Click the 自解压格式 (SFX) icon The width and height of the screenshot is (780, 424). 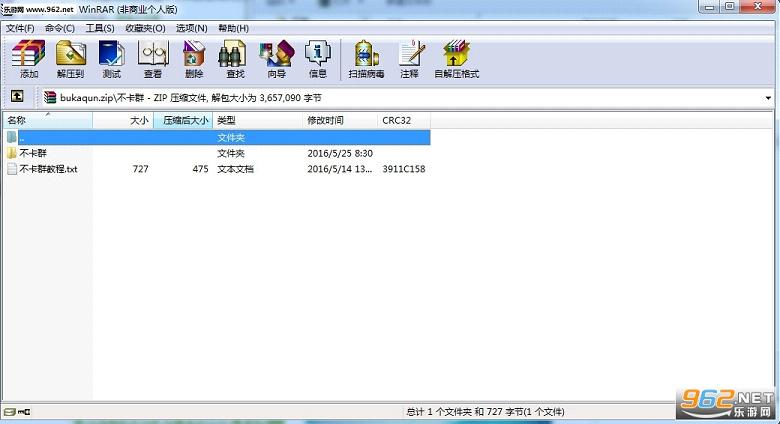pyautogui.click(x=456, y=59)
